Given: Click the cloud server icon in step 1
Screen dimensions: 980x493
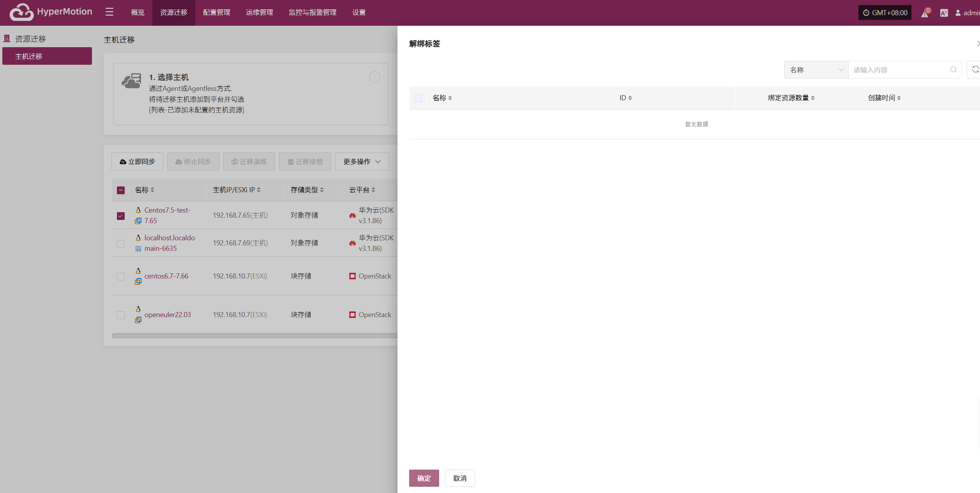Looking at the screenshot, I should 132,81.
